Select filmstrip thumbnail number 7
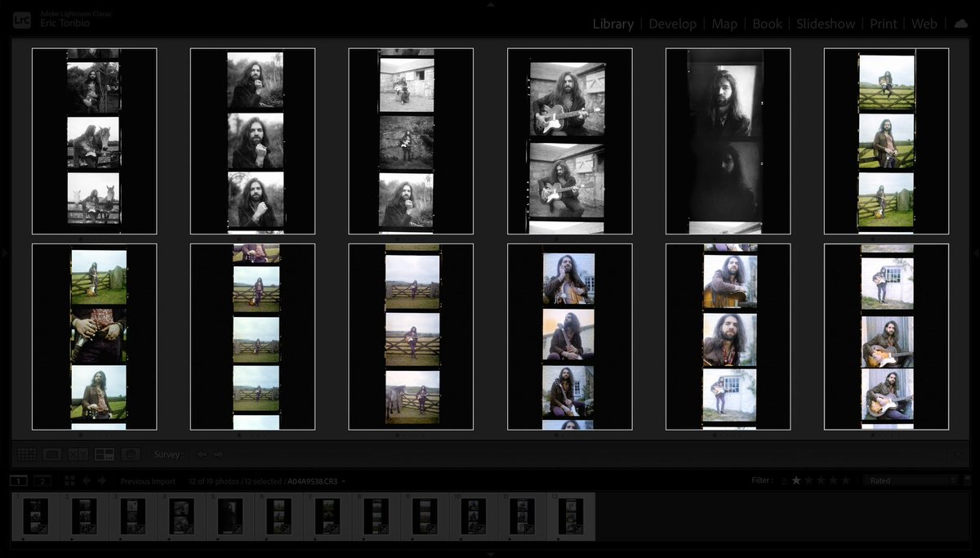This screenshot has height=558, width=980. 327,516
